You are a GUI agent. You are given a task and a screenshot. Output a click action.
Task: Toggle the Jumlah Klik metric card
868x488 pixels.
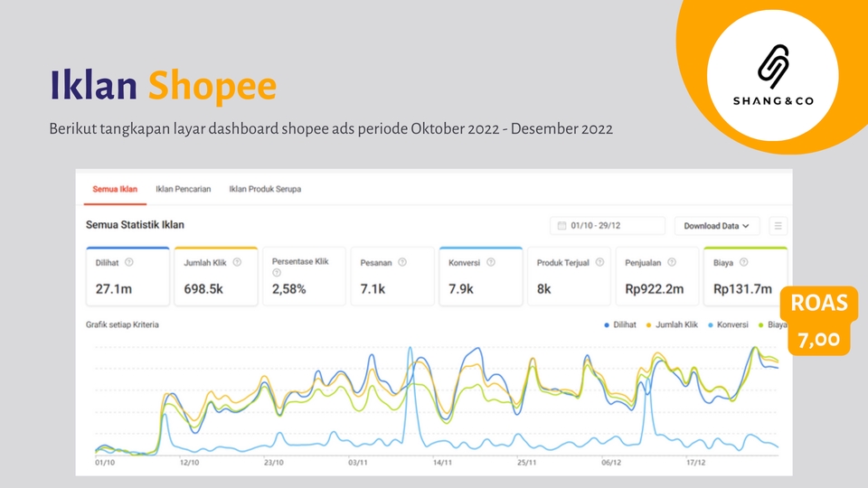[216, 277]
